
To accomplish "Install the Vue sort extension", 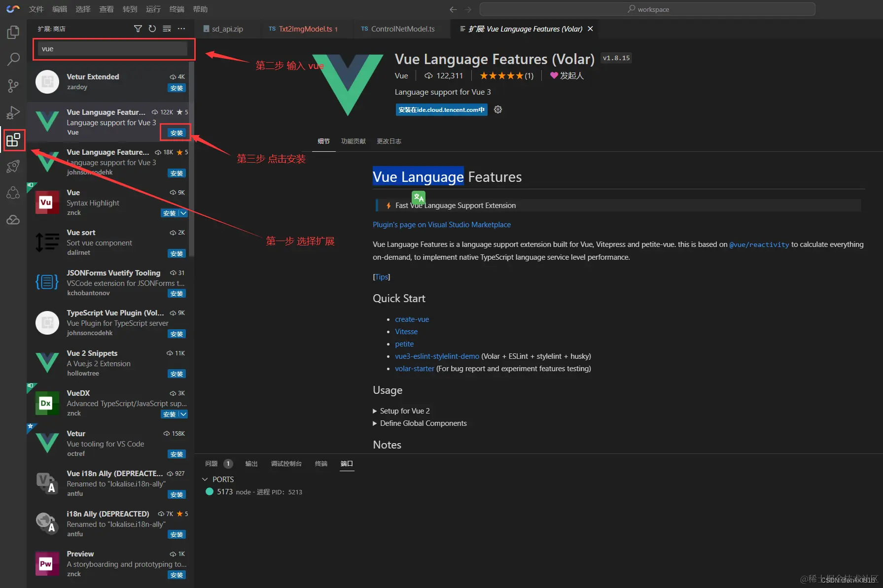I will (177, 253).
